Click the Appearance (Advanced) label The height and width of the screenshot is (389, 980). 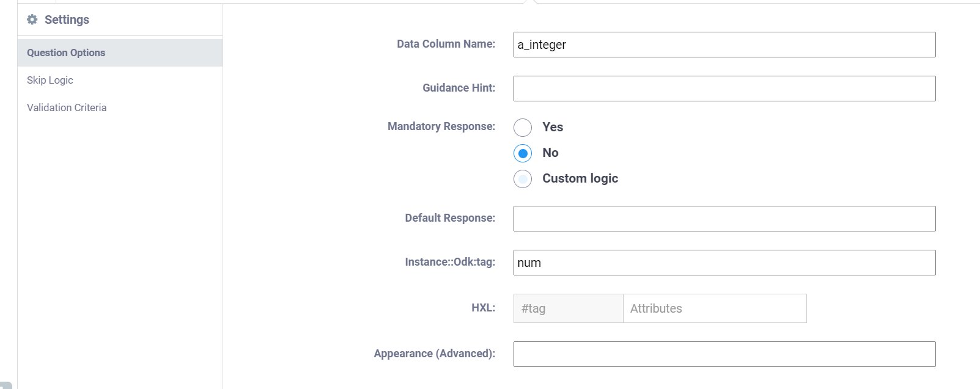[x=434, y=354]
